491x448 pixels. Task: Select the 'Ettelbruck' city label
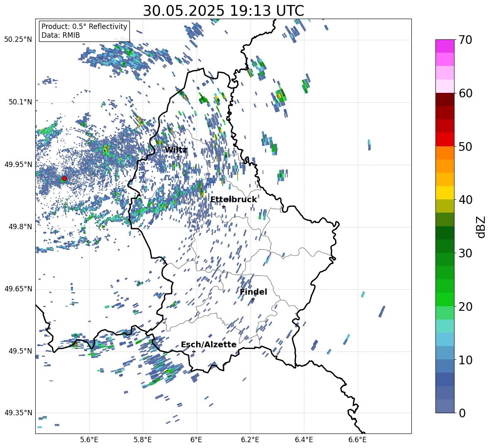coord(233,200)
